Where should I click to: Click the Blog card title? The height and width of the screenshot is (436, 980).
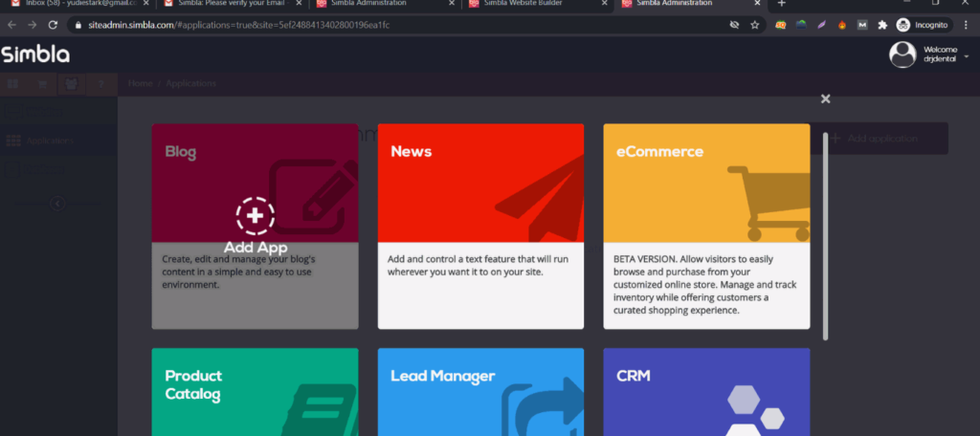point(181,152)
